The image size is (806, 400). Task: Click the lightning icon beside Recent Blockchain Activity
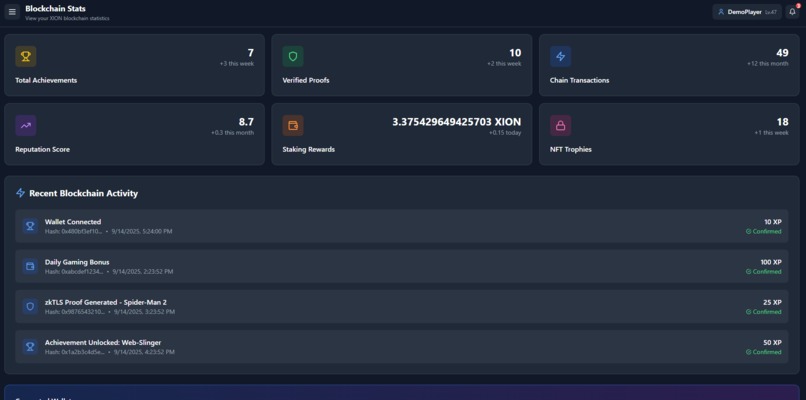21,193
